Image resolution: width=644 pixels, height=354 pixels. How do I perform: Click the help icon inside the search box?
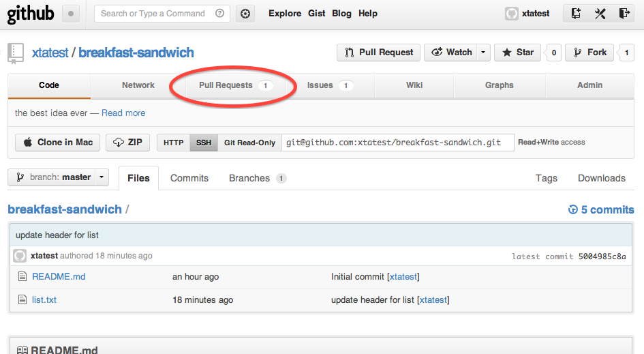pyautogui.click(x=219, y=14)
